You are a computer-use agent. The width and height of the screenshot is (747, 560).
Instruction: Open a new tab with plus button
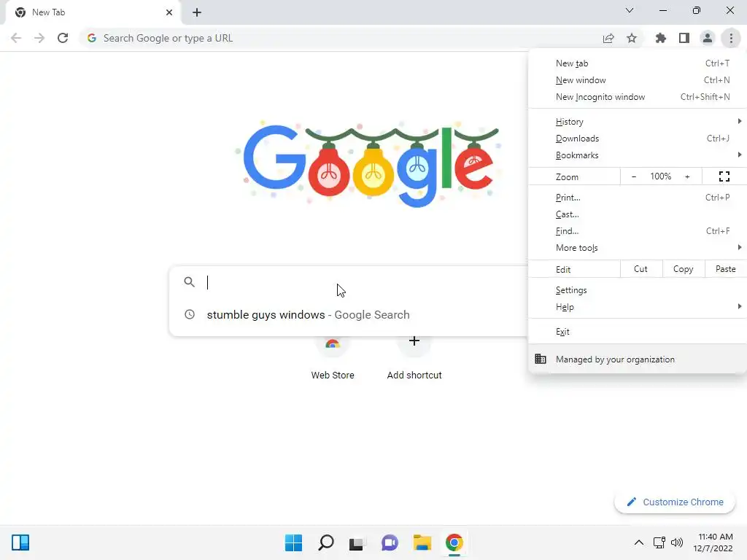(x=197, y=12)
